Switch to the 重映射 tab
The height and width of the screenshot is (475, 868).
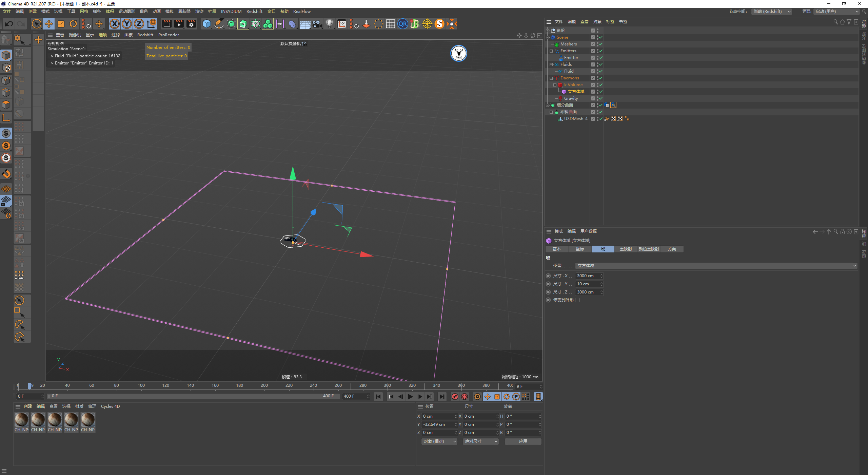click(625, 249)
